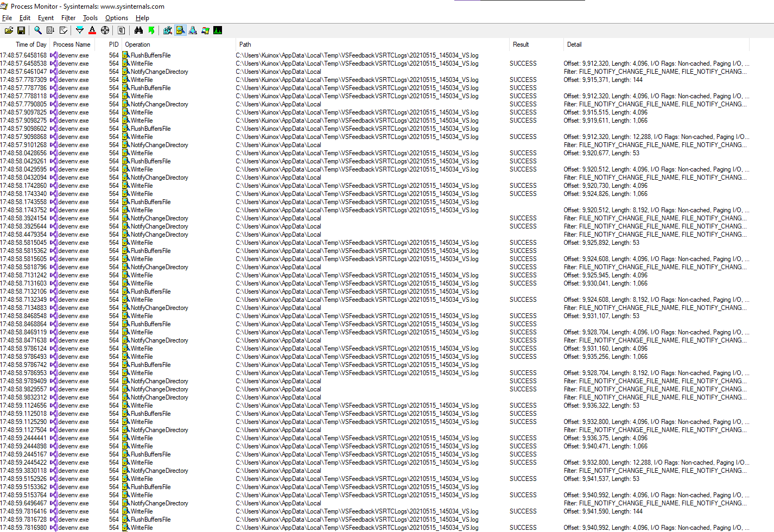This screenshot has width=774, height=532.
Task: Click timestamp 17:48:58.0428656
Action: click(23, 153)
